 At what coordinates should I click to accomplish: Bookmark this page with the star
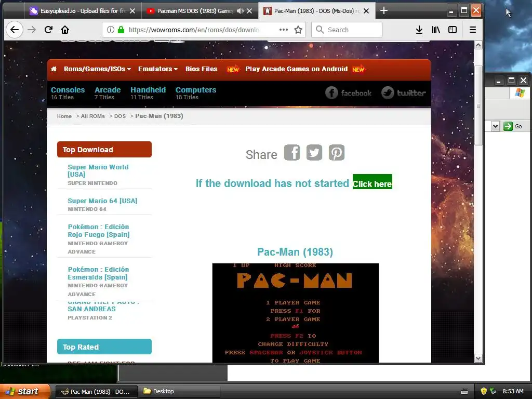click(x=298, y=30)
